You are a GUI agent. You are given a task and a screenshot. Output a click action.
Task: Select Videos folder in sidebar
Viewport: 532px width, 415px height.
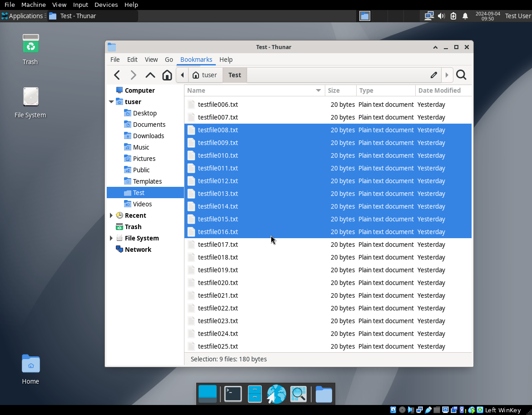pyautogui.click(x=142, y=204)
